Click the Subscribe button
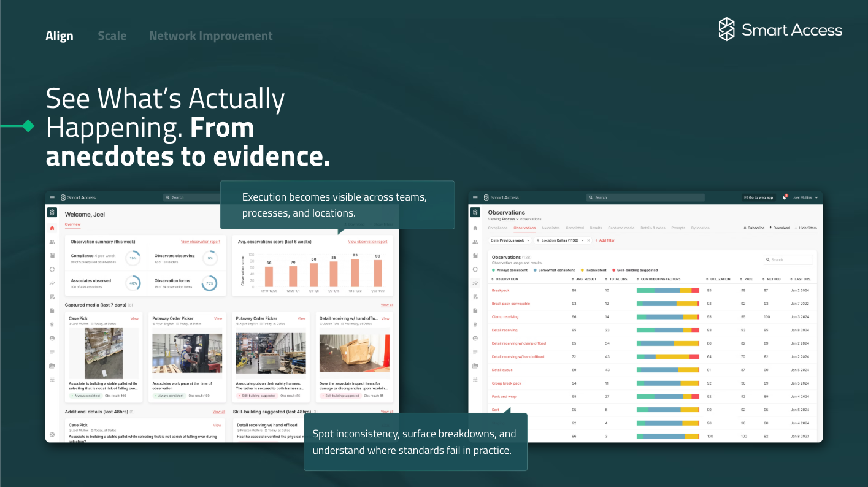Screen dimensions: 868x487 (x=754, y=228)
